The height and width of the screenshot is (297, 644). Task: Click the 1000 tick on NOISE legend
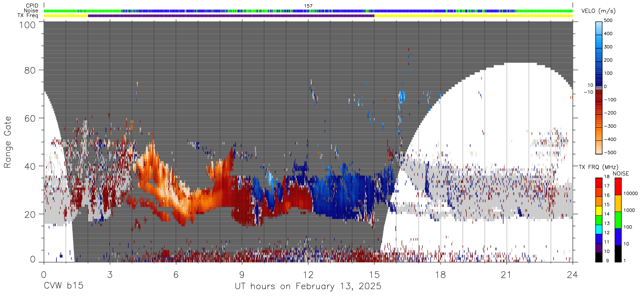(629, 210)
